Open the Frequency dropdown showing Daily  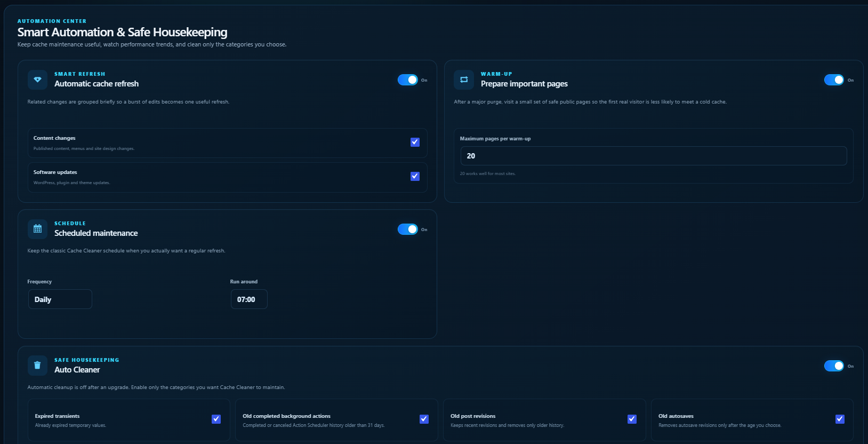[60, 299]
